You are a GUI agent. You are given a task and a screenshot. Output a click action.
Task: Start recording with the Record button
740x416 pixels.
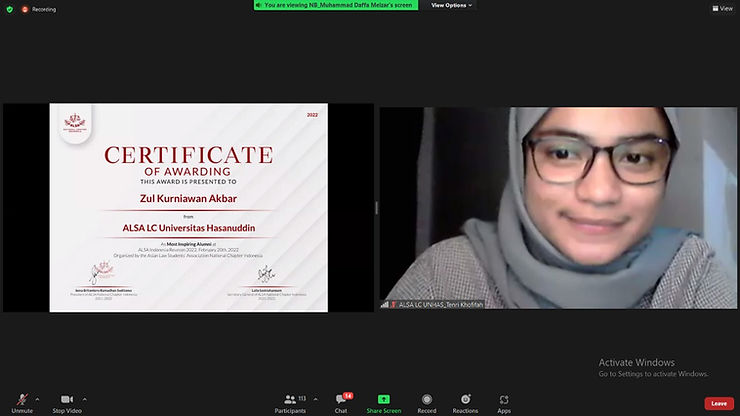(x=427, y=403)
